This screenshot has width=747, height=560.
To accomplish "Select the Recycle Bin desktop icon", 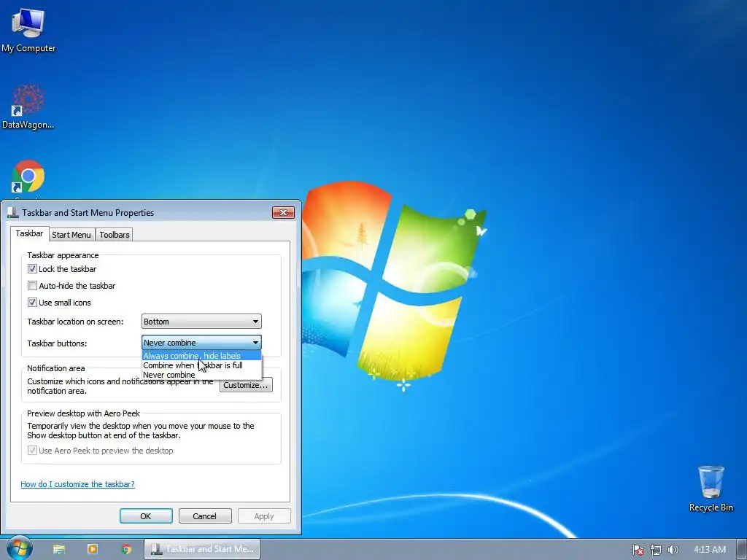I will 711,489.
